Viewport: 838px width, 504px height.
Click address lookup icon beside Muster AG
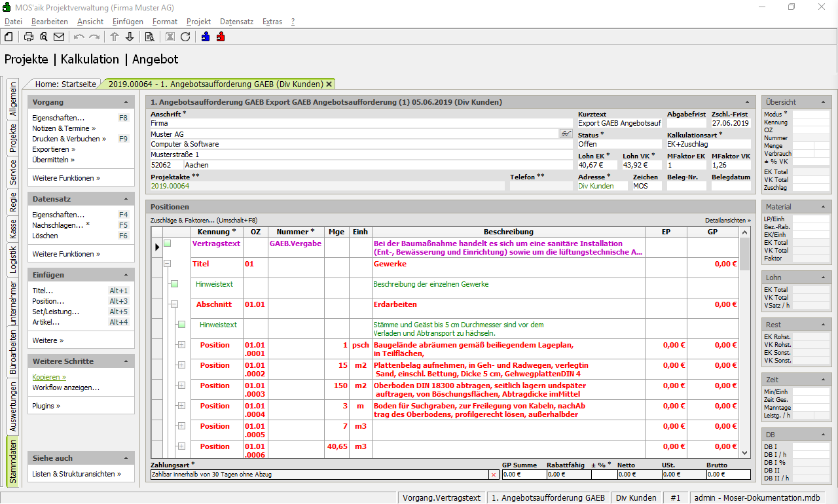[x=566, y=134]
